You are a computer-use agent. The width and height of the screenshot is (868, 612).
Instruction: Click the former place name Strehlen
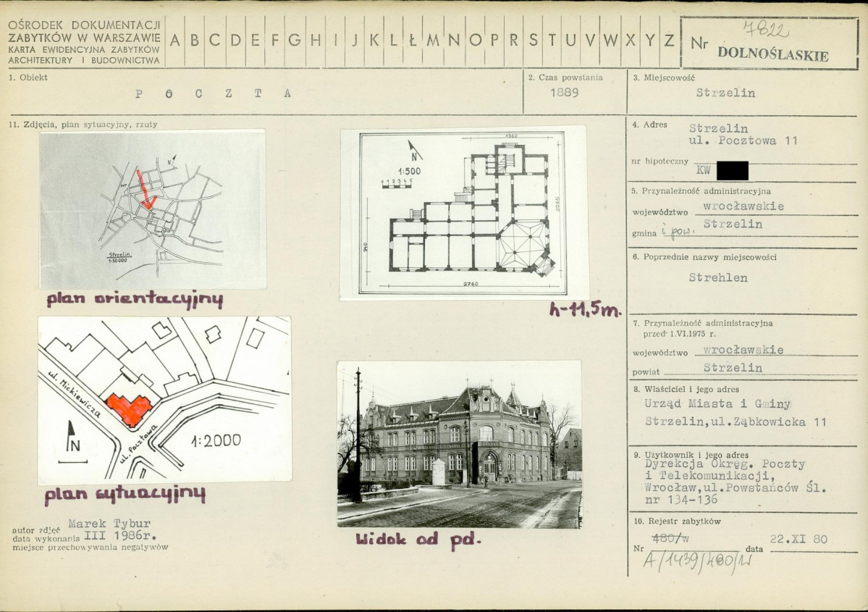tap(718, 277)
